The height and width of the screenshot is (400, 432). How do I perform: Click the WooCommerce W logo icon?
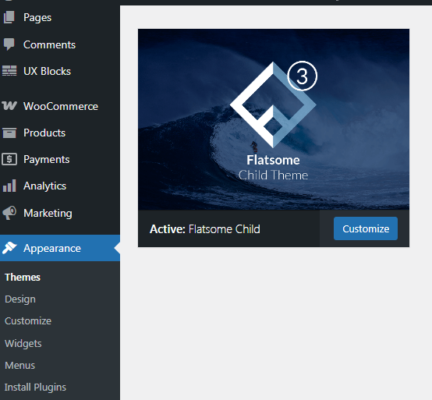coord(9,106)
